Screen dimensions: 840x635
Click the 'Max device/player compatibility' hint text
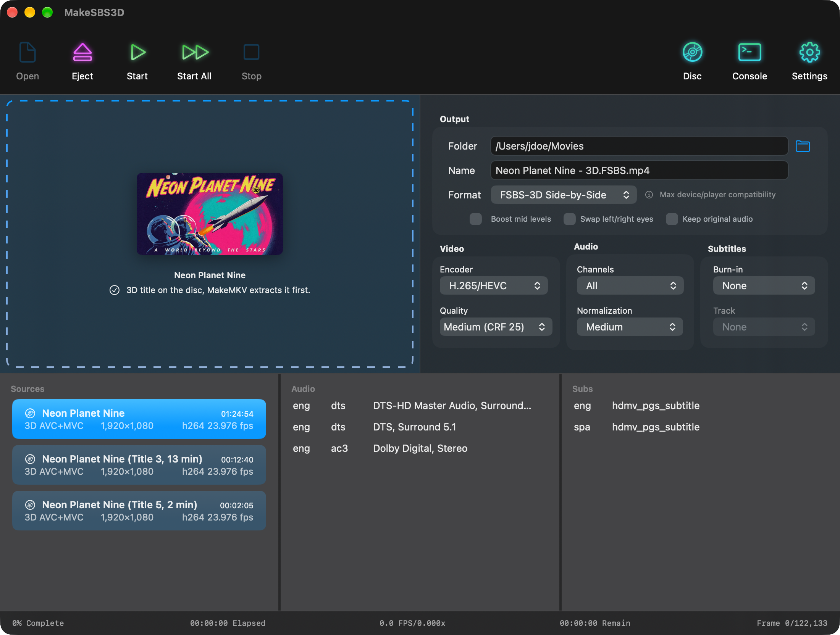717,195
